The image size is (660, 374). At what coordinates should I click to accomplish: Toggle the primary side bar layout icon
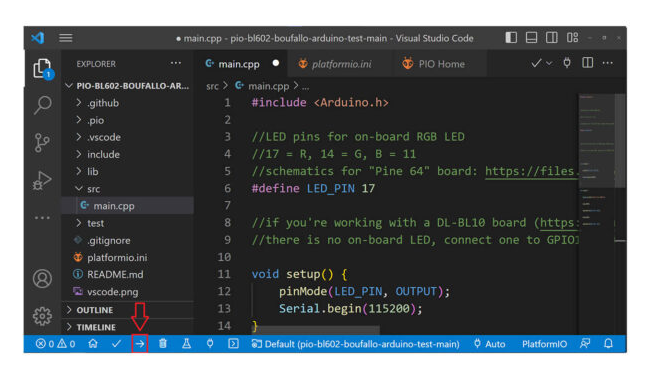511,37
